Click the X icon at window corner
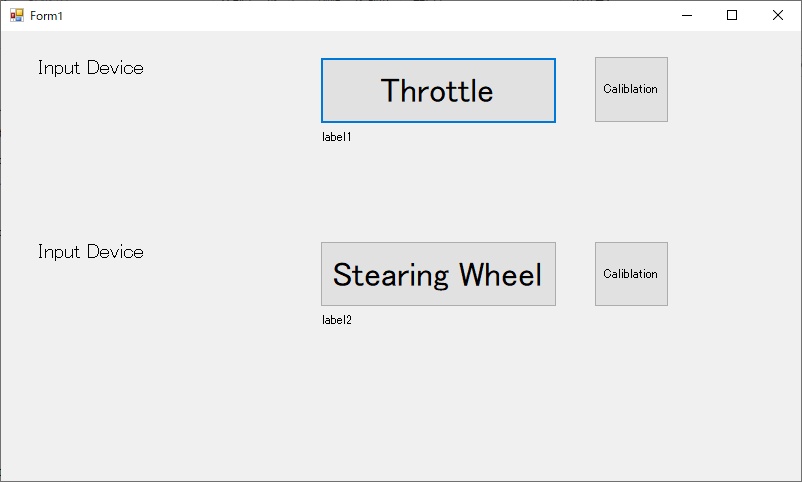Viewport: 802px width, 482px height. [x=778, y=15]
